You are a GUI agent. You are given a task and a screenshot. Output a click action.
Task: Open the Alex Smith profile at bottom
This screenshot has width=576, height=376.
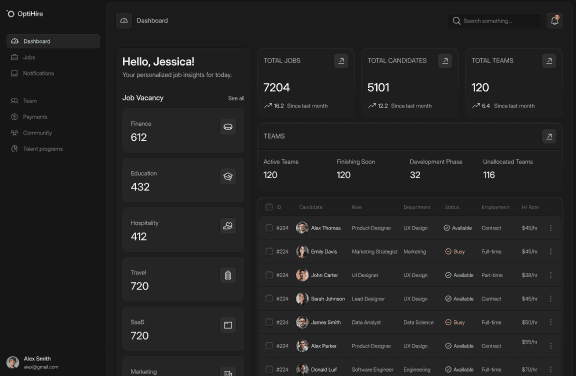coord(33,362)
